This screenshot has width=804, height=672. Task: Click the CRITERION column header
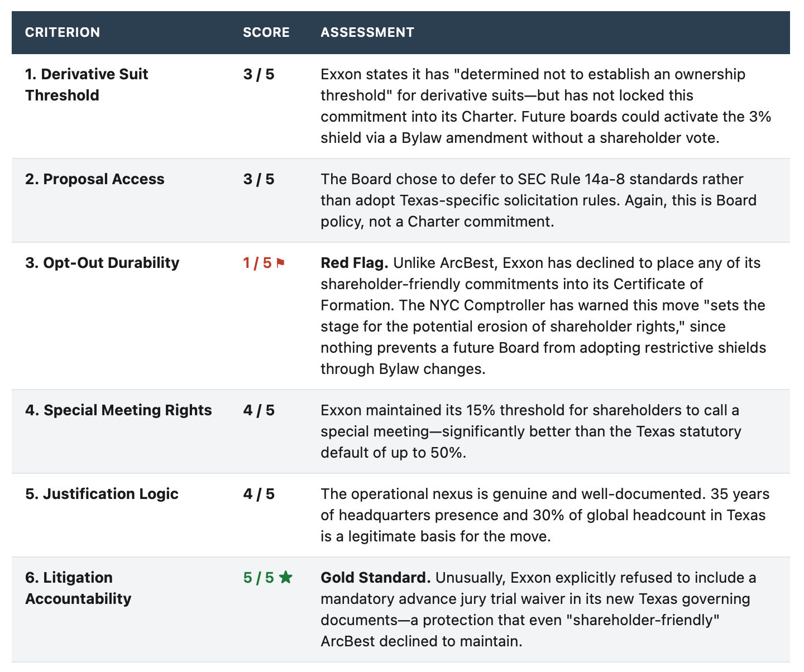(x=63, y=32)
